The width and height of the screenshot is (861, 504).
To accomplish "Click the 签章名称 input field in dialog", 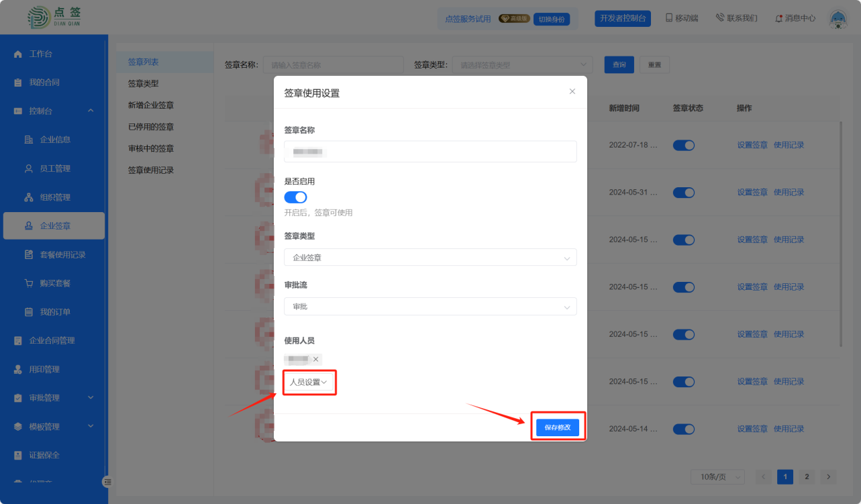I will click(429, 152).
